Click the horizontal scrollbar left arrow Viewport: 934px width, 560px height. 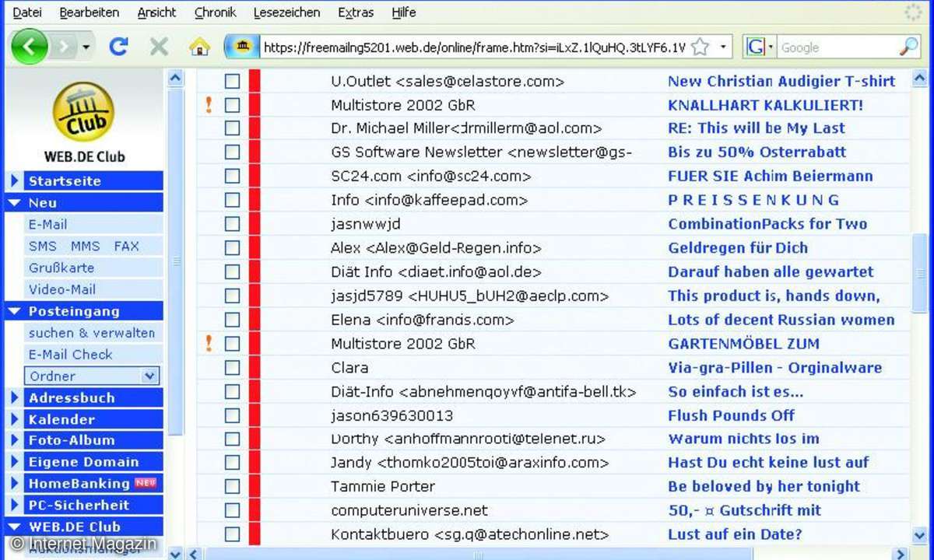[195, 554]
